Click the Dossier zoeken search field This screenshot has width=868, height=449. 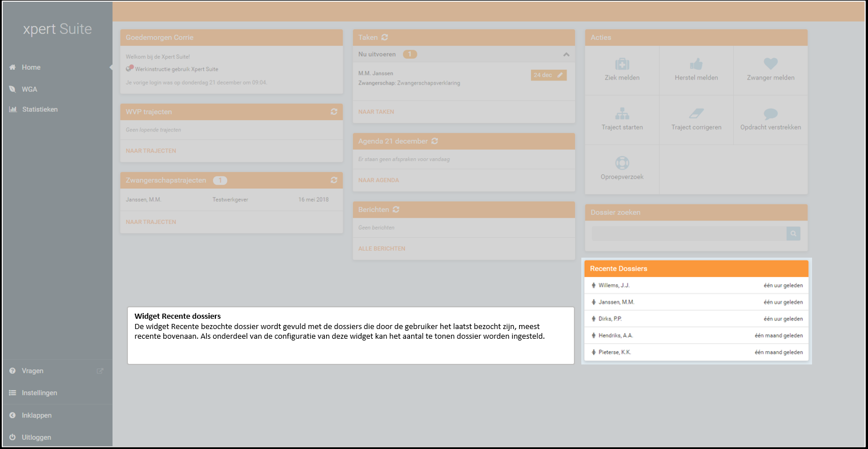(x=688, y=234)
